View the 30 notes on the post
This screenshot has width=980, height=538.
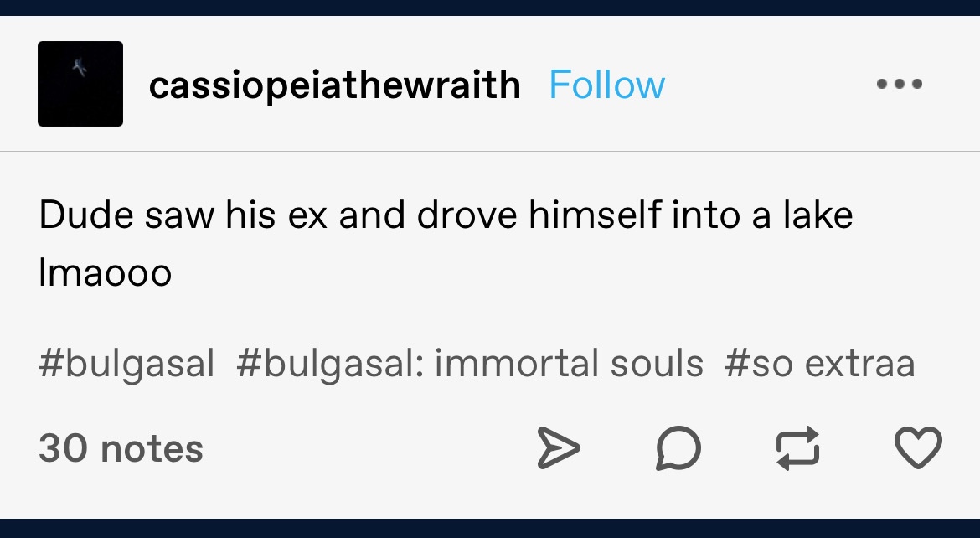(x=121, y=448)
